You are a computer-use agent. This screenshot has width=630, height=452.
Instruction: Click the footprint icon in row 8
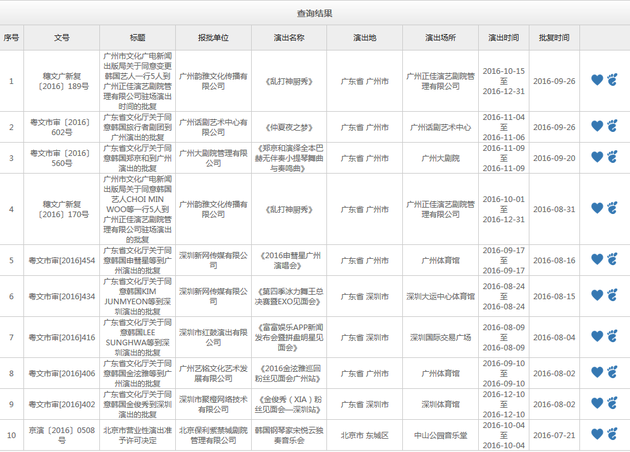[x=612, y=372]
